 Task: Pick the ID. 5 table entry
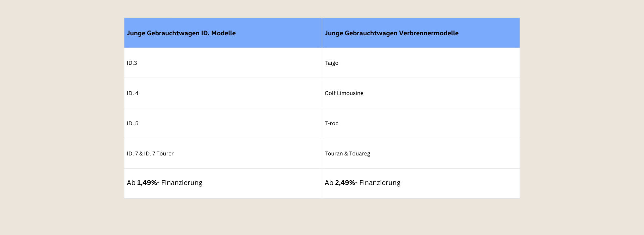[x=132, y=124]
